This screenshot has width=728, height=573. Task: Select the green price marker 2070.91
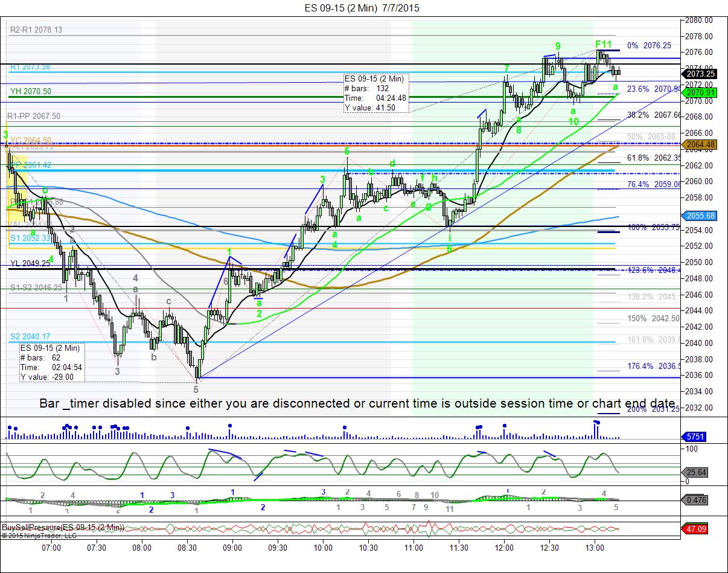tap(700, 92)
